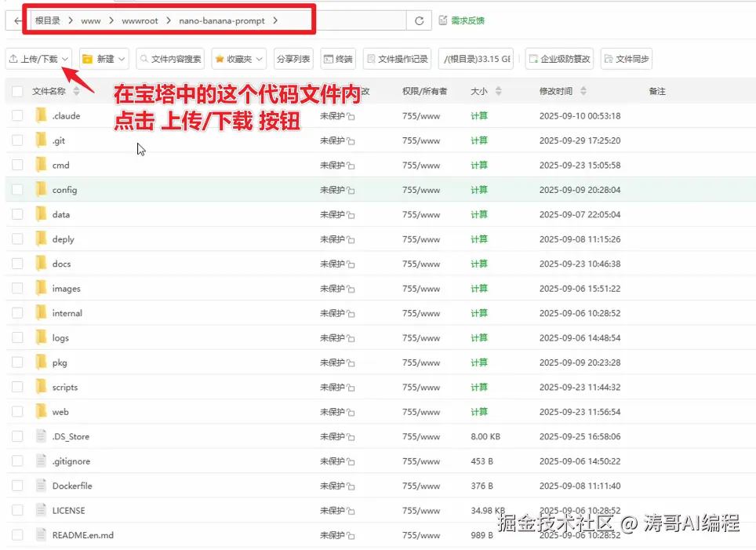Navigate to 根目录 in breadcrumb

coord(47,20)
